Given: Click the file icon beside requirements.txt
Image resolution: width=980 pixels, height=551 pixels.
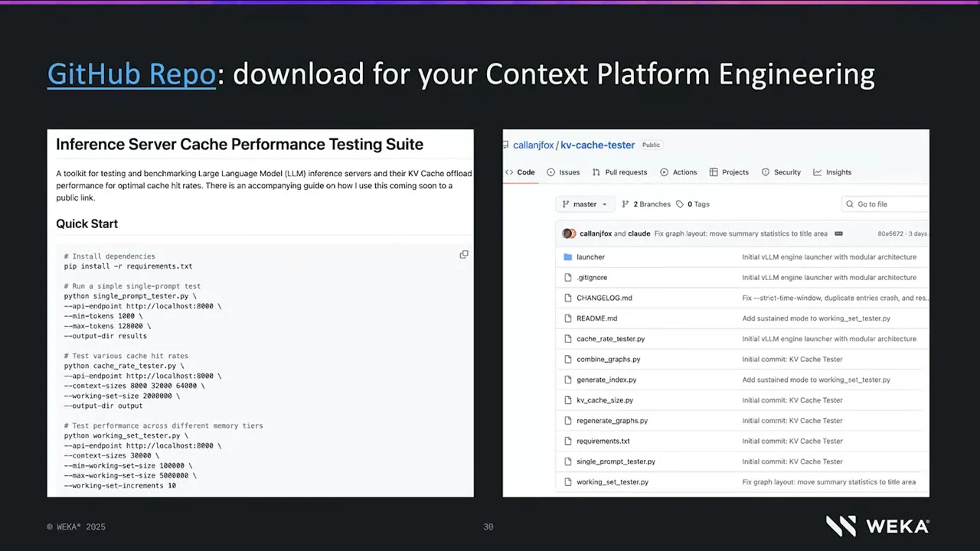Looking at the screenshot, I should (568, 441).
